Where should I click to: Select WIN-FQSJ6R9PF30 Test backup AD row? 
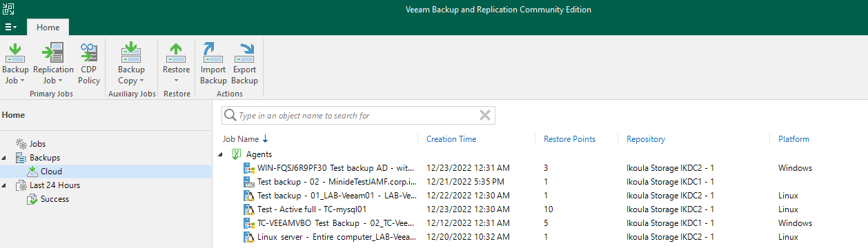pos(540,168)
